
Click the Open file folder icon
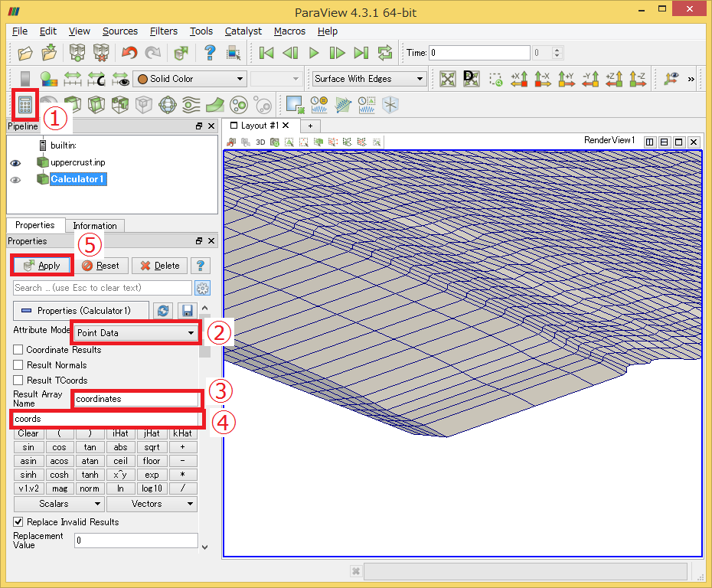tap(25, 53)
